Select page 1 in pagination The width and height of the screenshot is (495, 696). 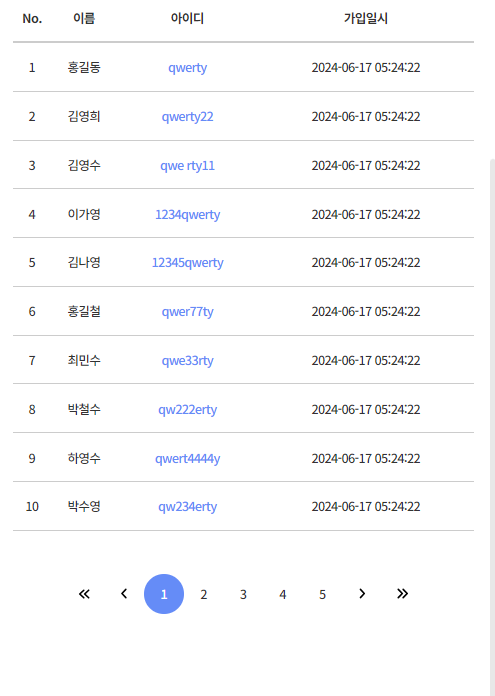(164, 594)
